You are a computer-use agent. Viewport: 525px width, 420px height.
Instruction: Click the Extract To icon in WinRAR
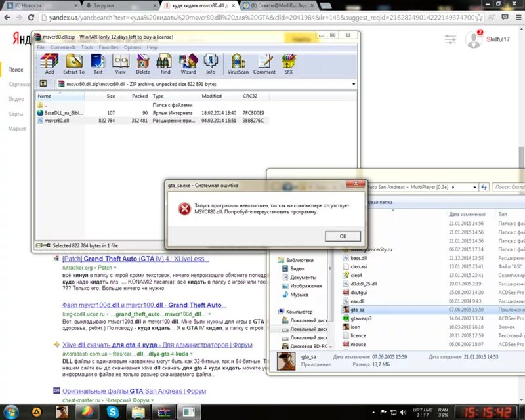[x=74, y=64]
